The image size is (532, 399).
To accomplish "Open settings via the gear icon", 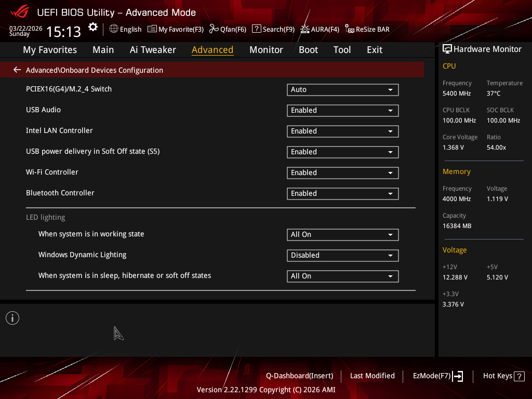I will (x=93, y=27).
